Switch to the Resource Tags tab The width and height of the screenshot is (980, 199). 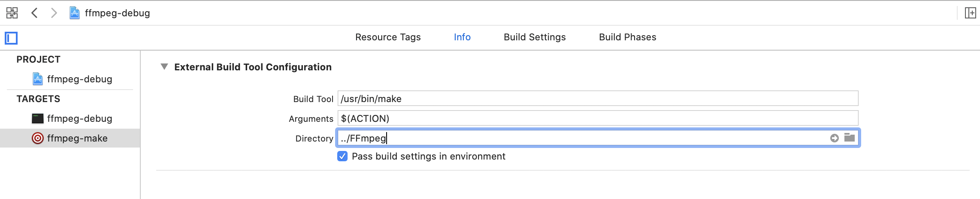coord(388,37)
